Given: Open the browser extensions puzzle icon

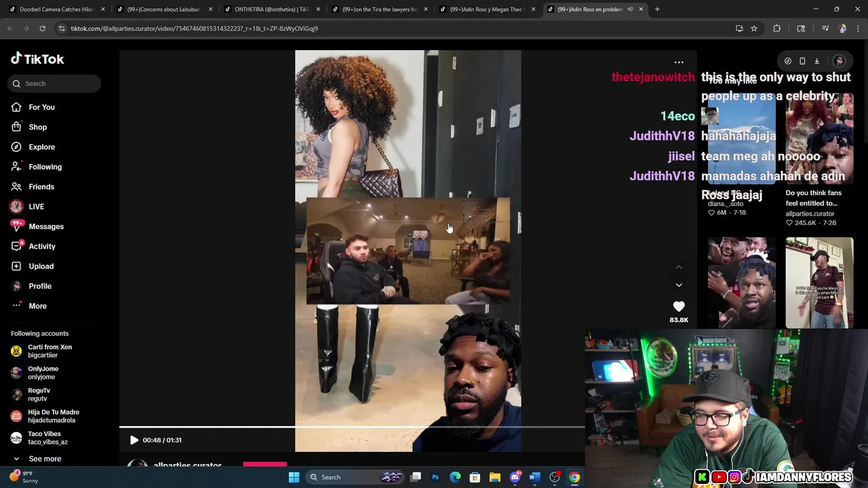Looking at the screenshot, I should click(776, 28).
